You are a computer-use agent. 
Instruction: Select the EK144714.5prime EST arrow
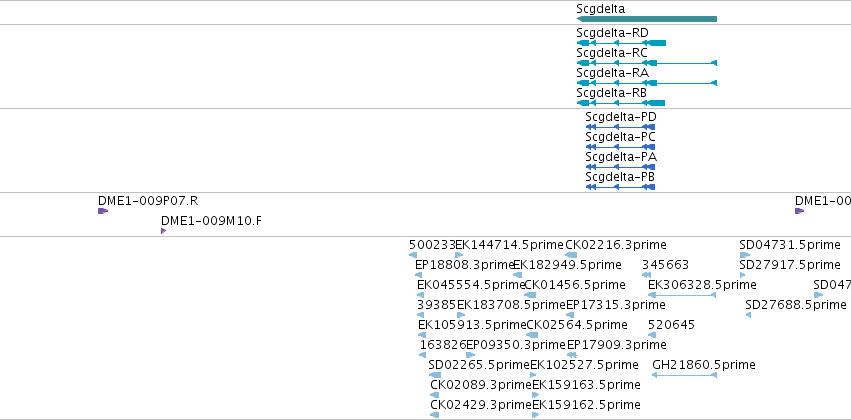(x=459, y=255)
